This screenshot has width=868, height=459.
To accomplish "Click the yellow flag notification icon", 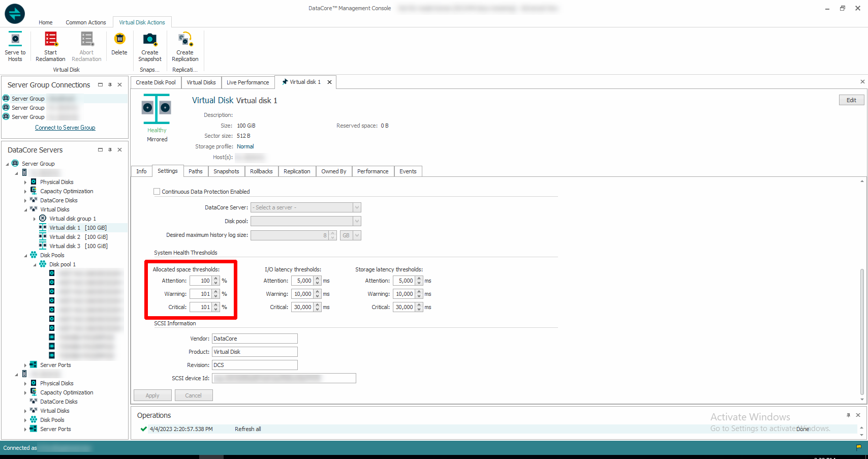I will [x=859, y=447].
